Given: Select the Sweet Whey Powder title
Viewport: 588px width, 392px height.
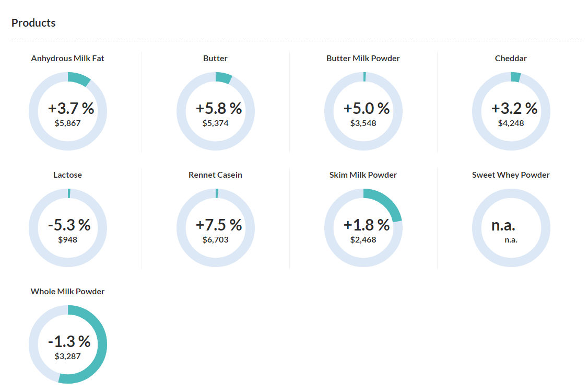Looking at the screenshot, I should tap(511, 175).
